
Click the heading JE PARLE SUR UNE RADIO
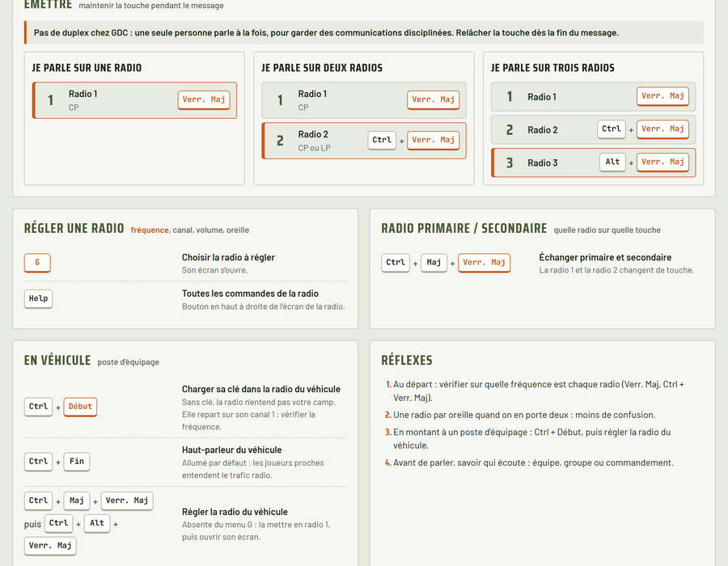(x=87, y=68)
